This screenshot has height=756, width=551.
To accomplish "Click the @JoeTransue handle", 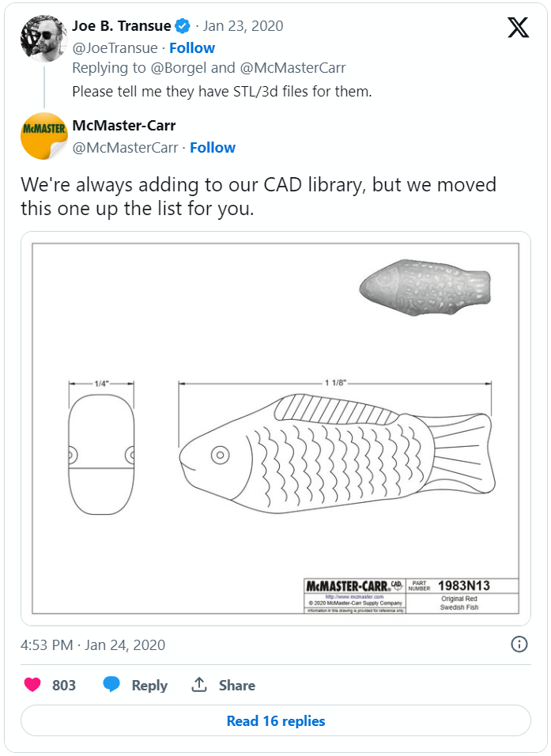I will pyautogui.click(x=114, y=47).
